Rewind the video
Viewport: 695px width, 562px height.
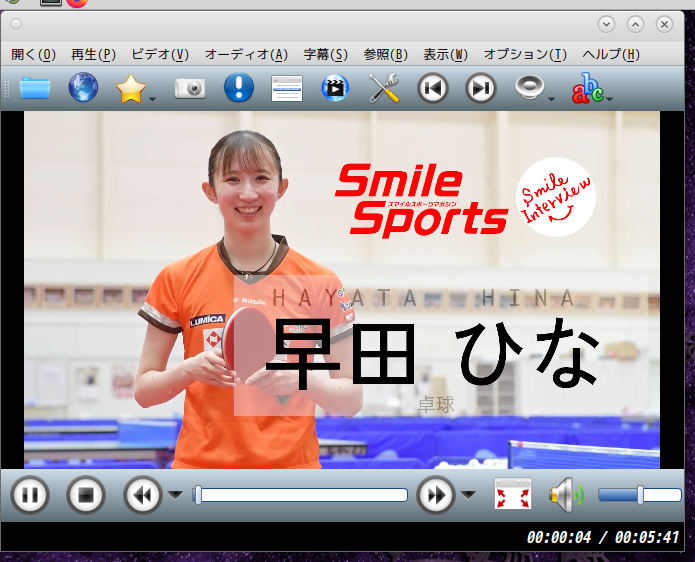point(142,495)
